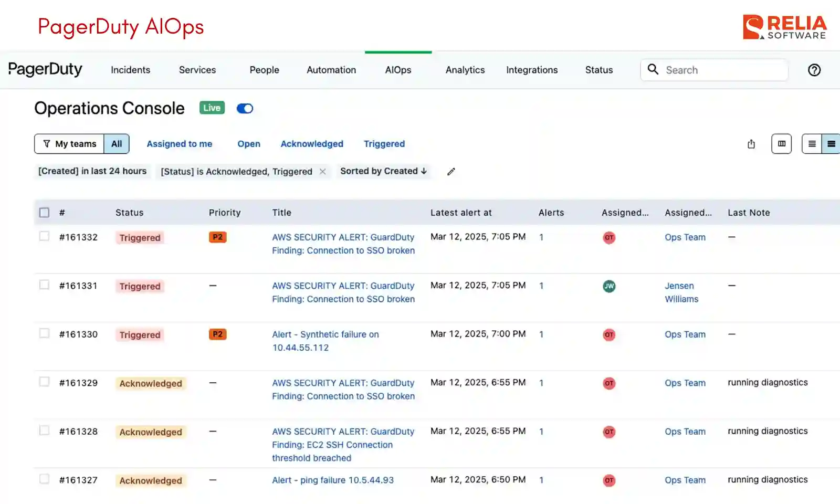Open the column settings icon
840x504 pixels.
pyautogui.click(x=781, y=144)
